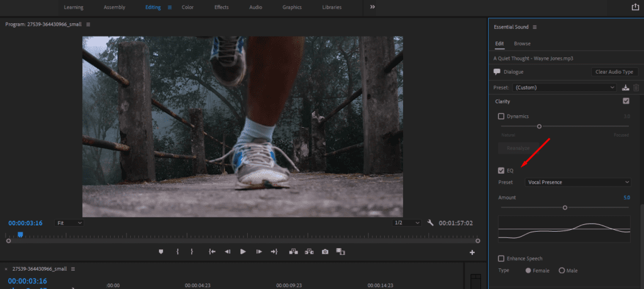Select the Edit tab in Essential Sound

(499, 43)
